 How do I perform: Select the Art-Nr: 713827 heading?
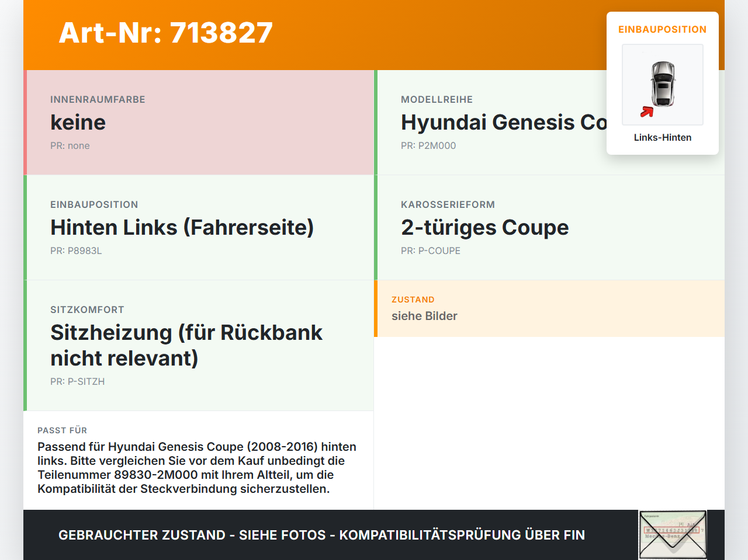(x=166, y=33)
